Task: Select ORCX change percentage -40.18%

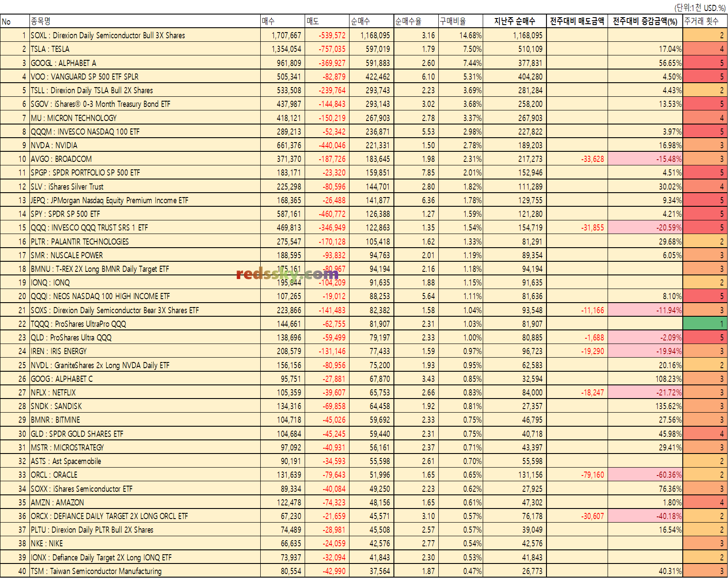Action: 645,516
